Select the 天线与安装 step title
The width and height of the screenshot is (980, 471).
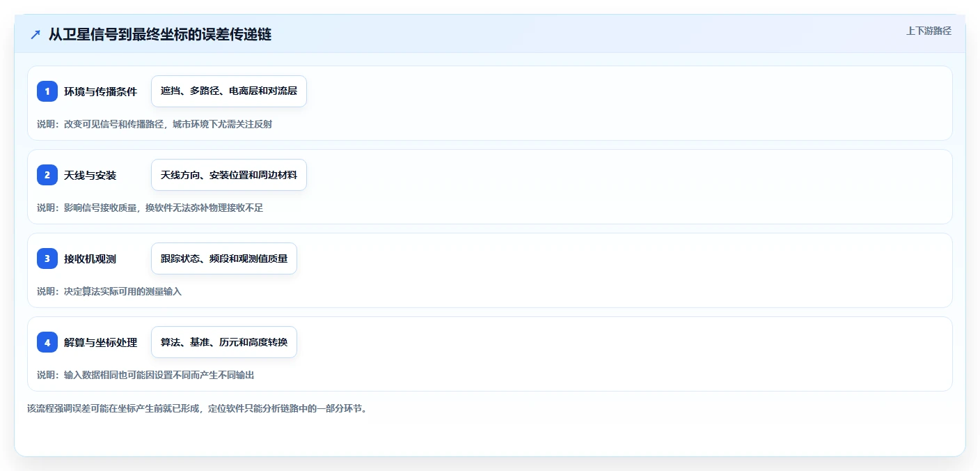pos(90,175)
